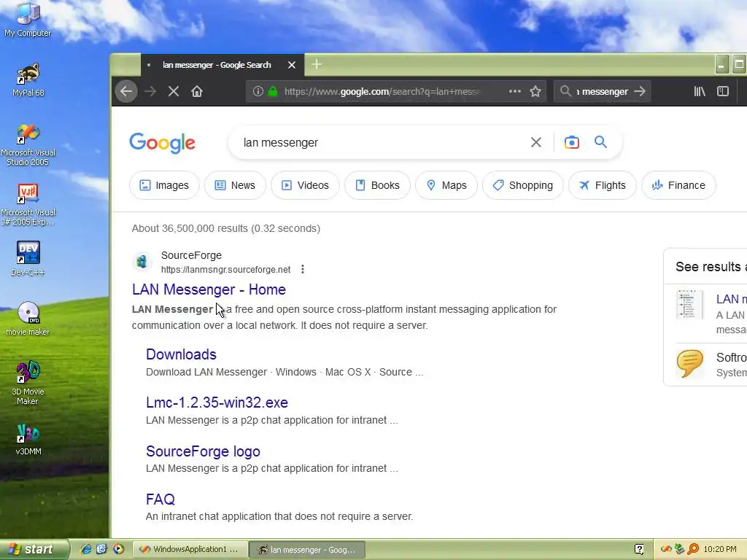The width and height of the screenshot is (747, 560).
Task: Open My Computer desktop icon
Action: pos(28,19)
